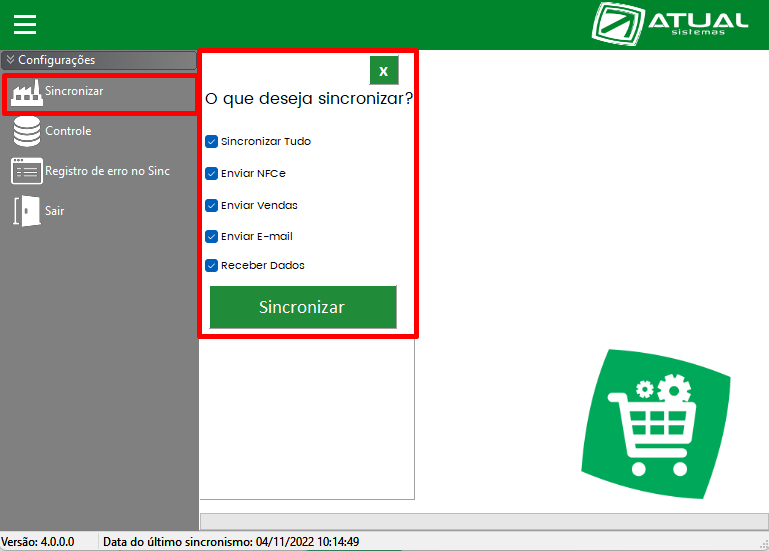The width and height of the screenshot is (769, 551).
Task: Click the Atual Sistemas logo
Action: point(670,24)
